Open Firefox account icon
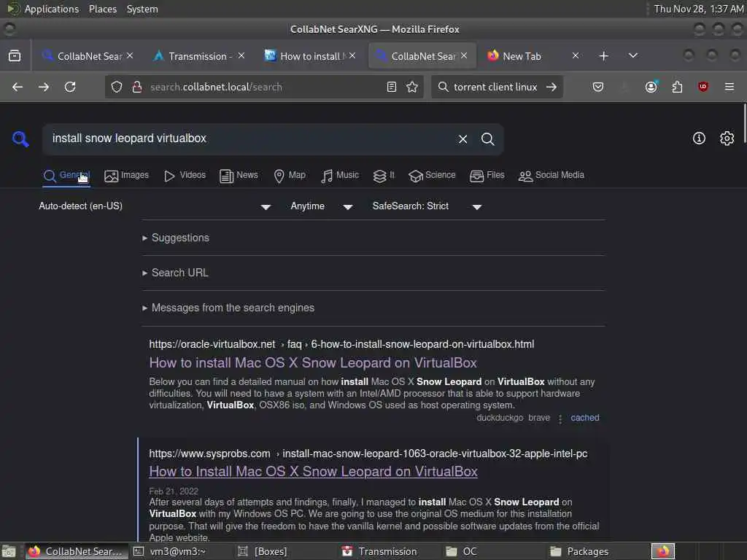The height and width of the screenshot is (560, 747). pyautogui.click(x=651, y=87)
